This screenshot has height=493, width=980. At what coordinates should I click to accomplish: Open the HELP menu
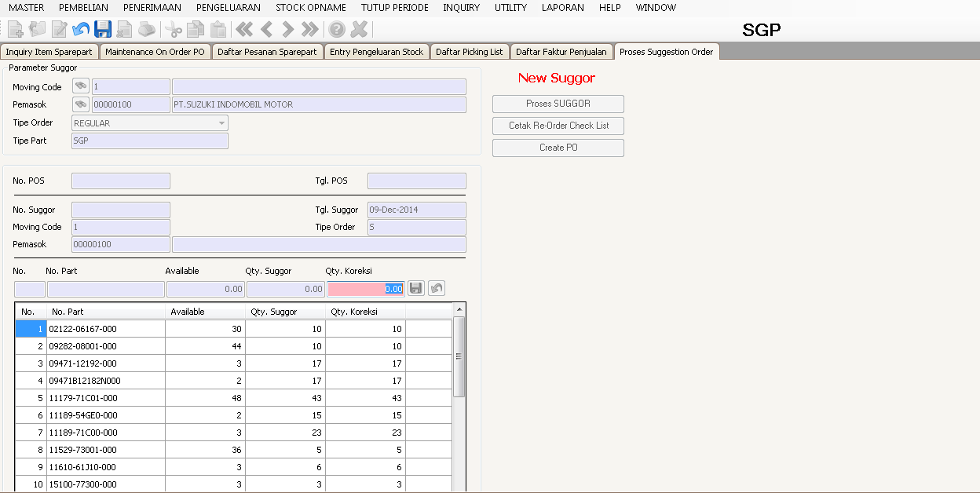(610, 8)
